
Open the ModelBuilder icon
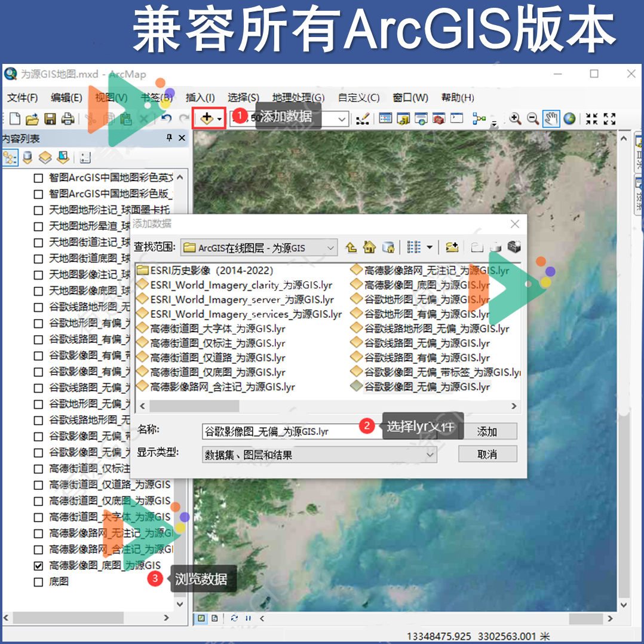(479, 119)
